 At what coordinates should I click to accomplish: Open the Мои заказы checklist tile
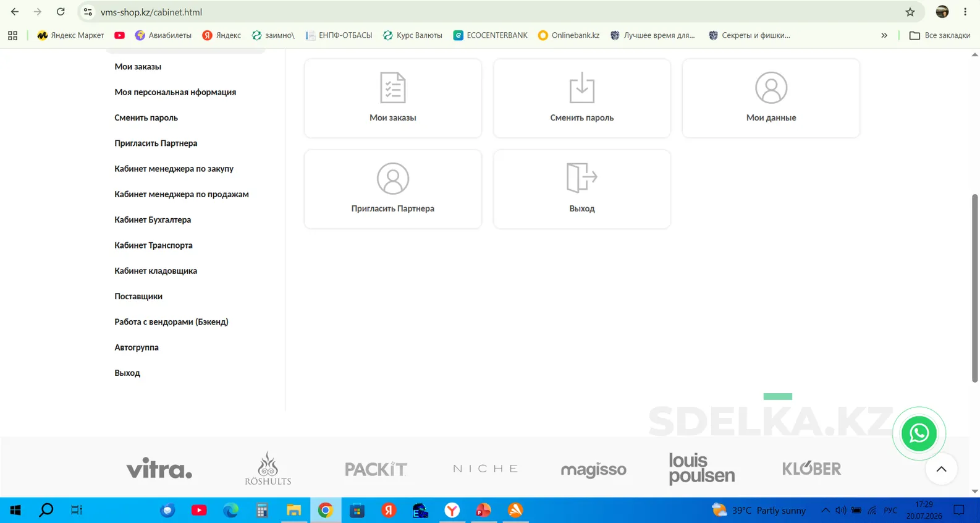tap(392, 98)
